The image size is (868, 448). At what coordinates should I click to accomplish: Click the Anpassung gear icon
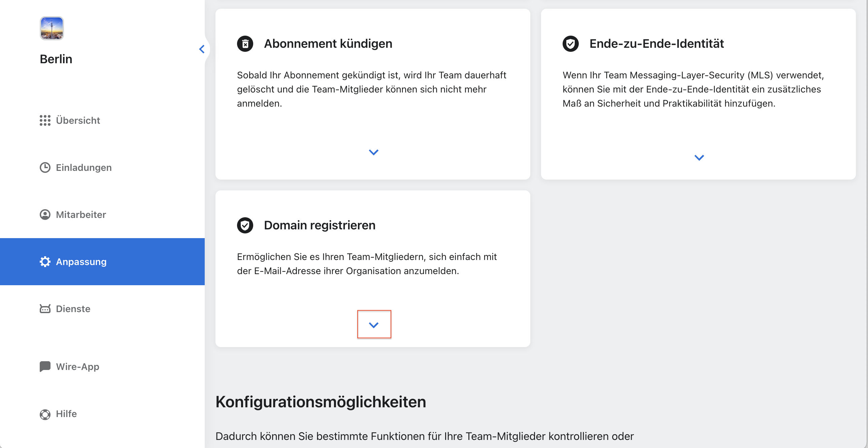(x=45, y=262)
